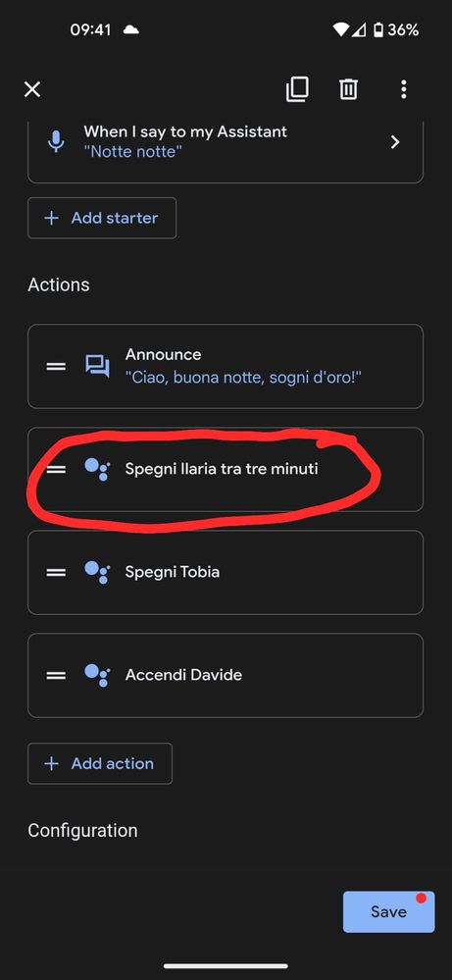This screenshot has height=980, width=452.
Task: Open the three-dot overflow menu
Action: coord(404,89)
